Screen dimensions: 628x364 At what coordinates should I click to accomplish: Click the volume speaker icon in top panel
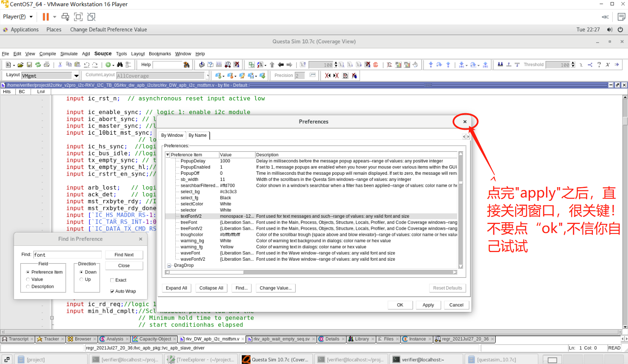[x=609, y=30]
